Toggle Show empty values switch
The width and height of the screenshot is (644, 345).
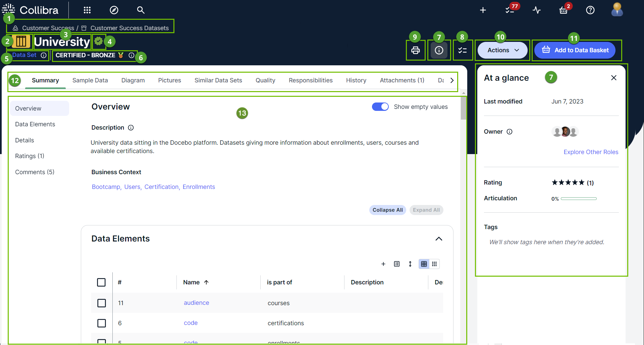point(380,107)
